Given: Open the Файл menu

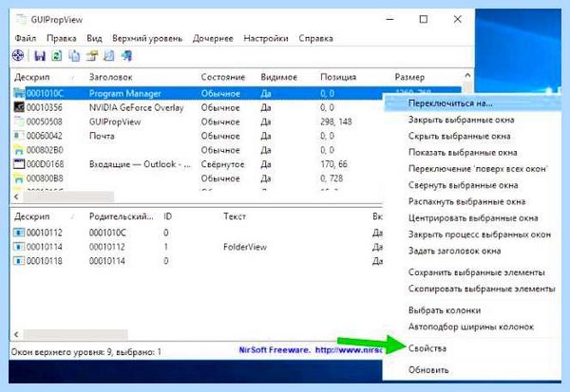Looking at the screenshot, I should tap(26, 39).
